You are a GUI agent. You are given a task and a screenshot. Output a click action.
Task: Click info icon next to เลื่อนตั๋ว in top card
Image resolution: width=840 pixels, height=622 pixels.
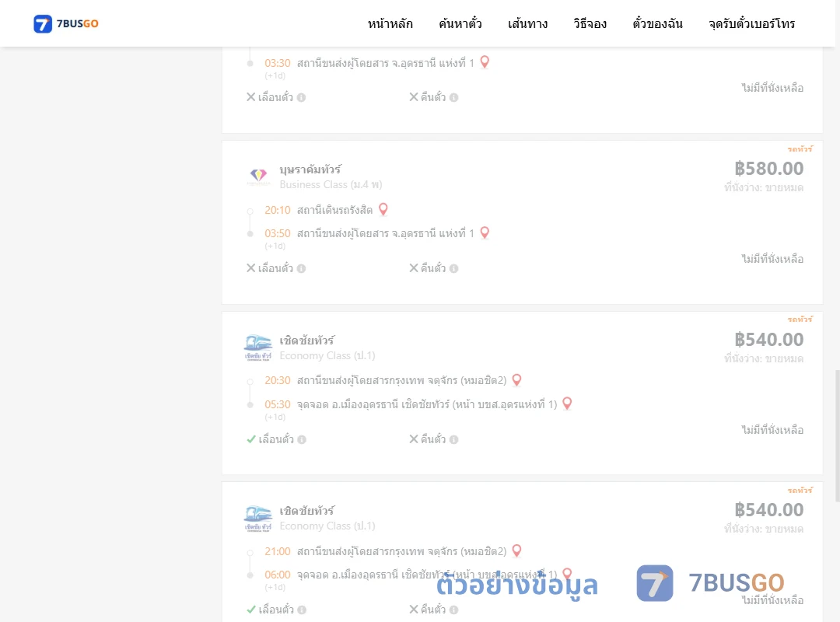coord(302,97)
